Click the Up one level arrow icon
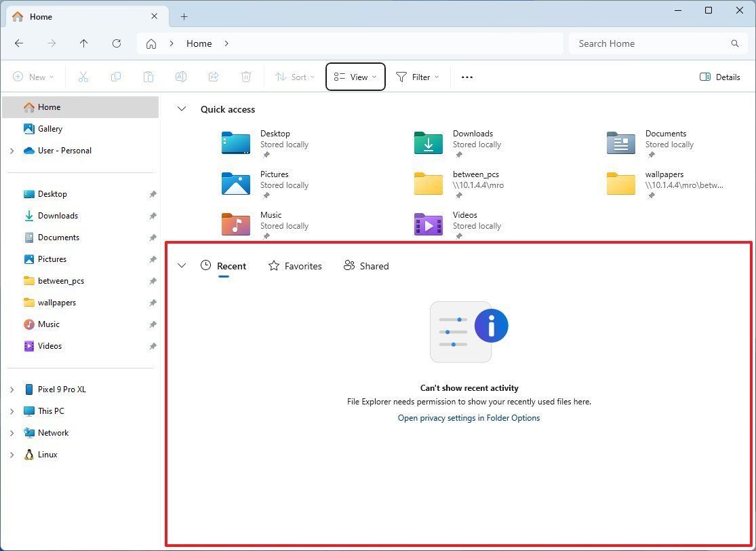Image resolution: width=756 pixels, height=551 pixels. [x=83, y=43]
